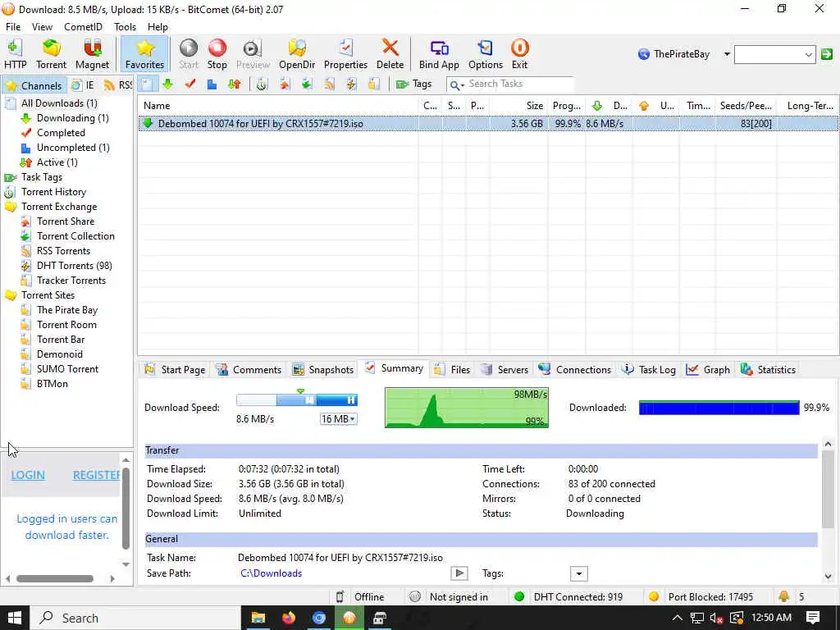
Task: Switch to the Statistics tab
Action: 768,370
